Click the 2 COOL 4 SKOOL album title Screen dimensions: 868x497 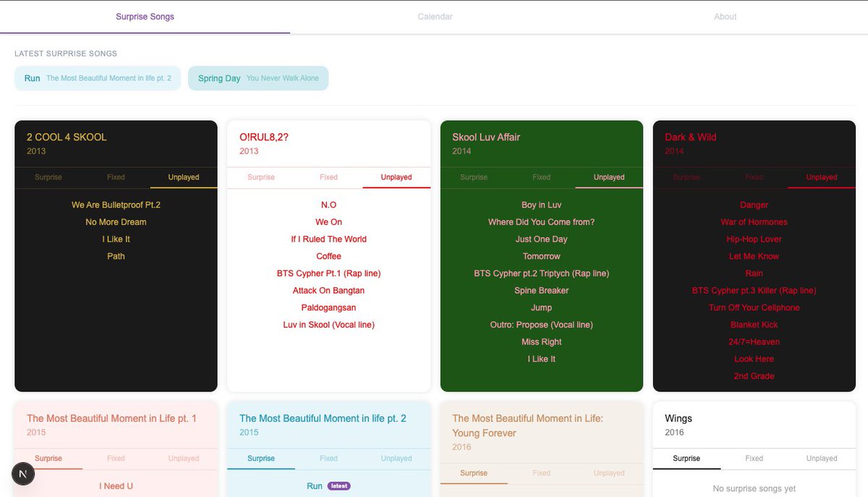coord(67,137)
